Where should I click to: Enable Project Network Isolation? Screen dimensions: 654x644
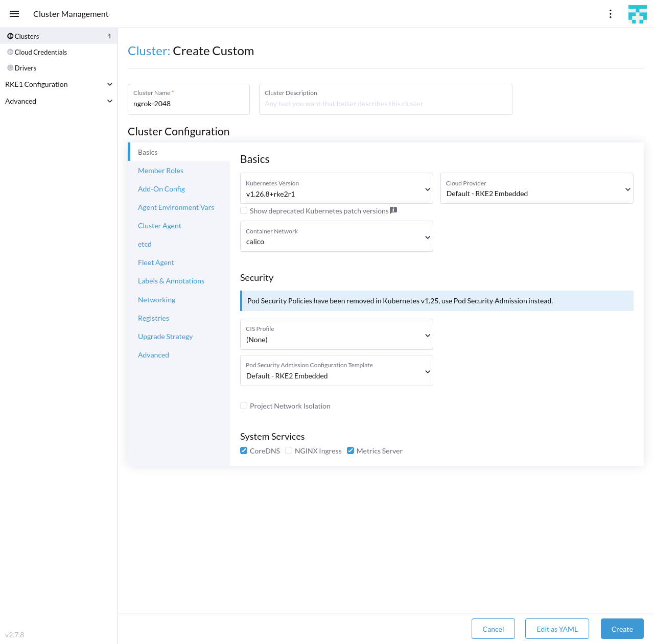[x=244, y=406]
